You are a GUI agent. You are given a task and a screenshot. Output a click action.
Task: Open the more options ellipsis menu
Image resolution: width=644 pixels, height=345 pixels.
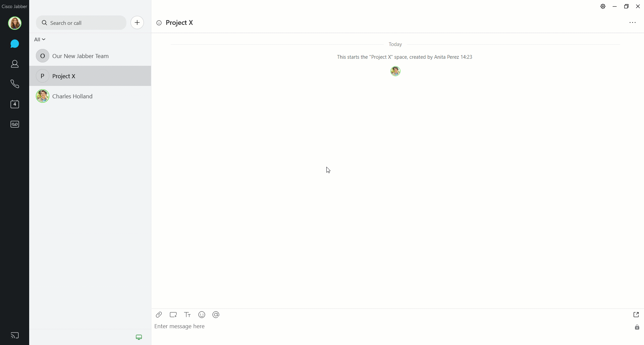coord(633,22)
